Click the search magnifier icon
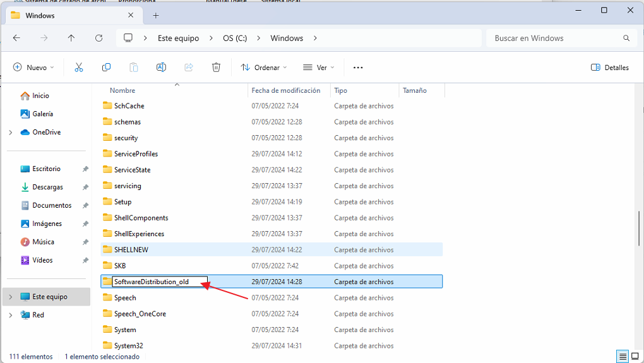 (626, 38)
